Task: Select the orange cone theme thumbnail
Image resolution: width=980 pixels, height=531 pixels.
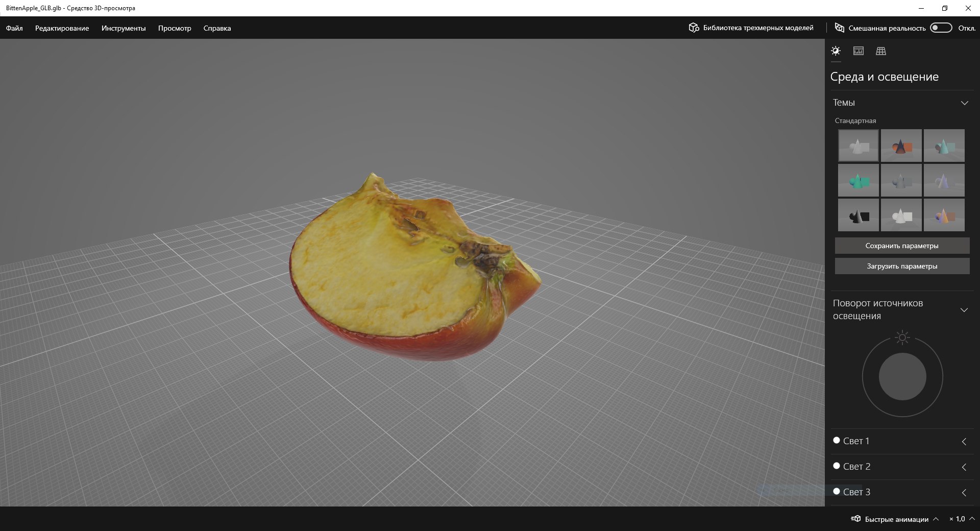Action: pos(901,146)
